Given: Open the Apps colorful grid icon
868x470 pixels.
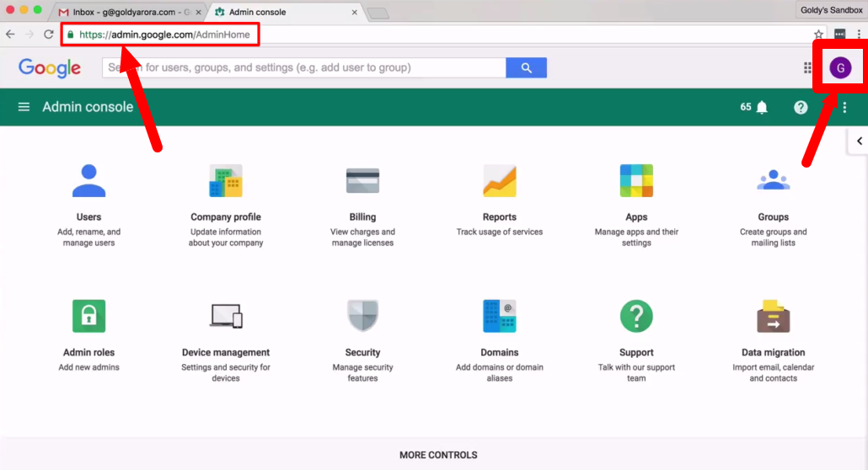Looking at the screenshot, I should (636, 180).
